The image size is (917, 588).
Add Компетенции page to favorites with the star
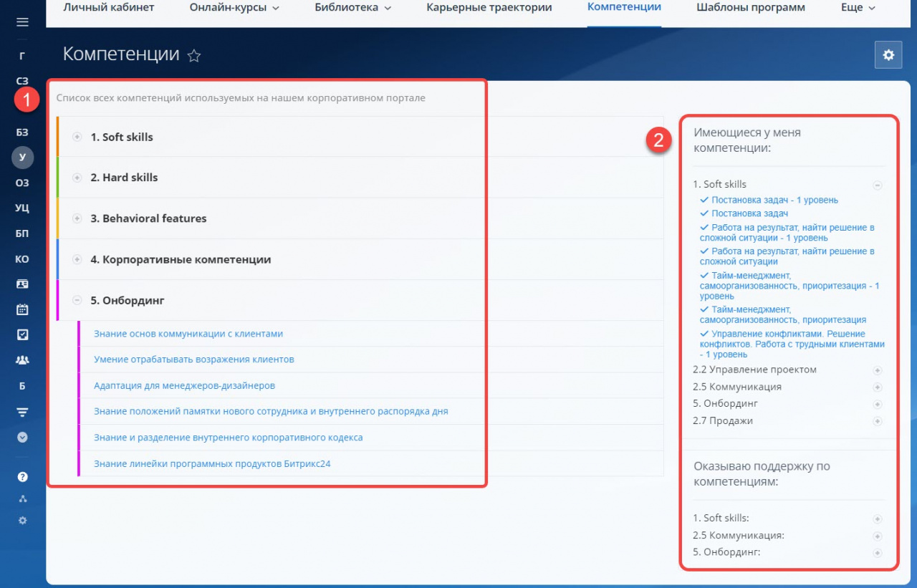[193, 55]
